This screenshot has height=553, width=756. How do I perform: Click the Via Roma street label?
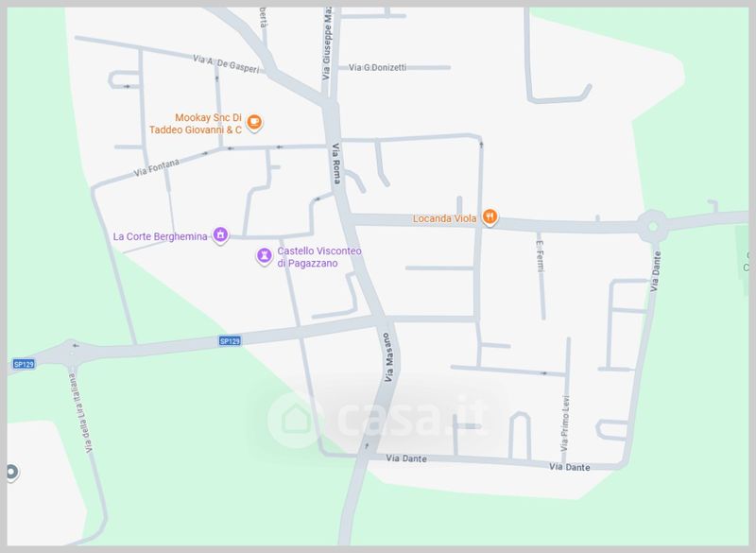[x=336, y=164]
